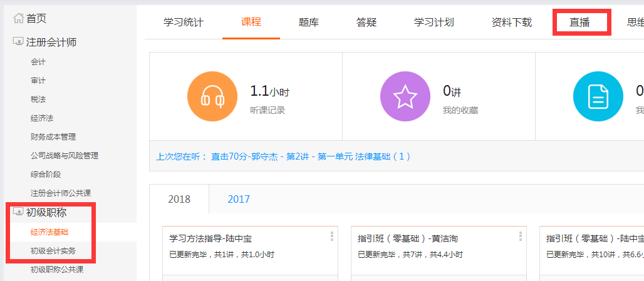This screenshot has width=644, height=281.
Task: Click the purple star favorites icon
Action: [405, 96]
